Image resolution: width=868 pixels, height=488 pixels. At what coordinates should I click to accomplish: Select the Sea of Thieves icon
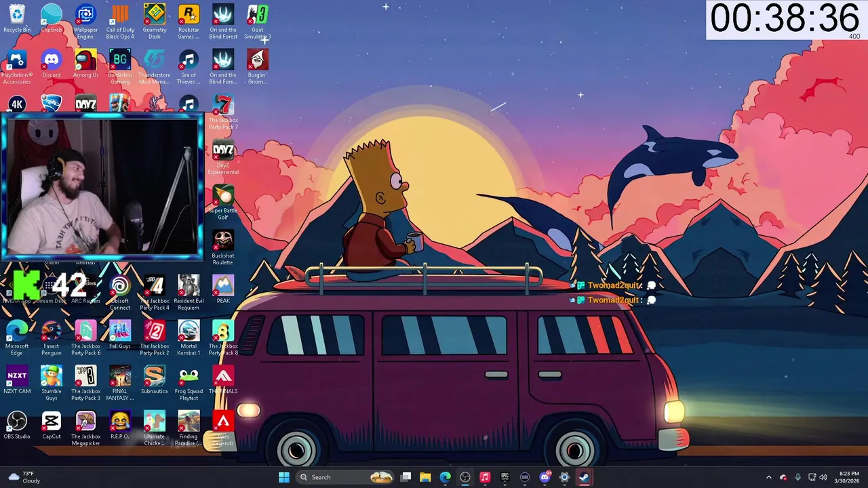pyautogui.click(x=189, y=67)
